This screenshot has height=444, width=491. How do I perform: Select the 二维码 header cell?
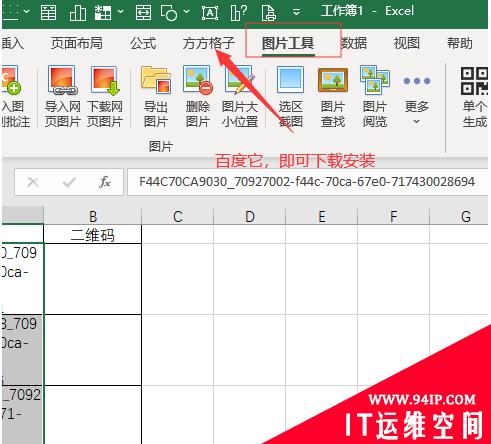(x=93, y=235)
